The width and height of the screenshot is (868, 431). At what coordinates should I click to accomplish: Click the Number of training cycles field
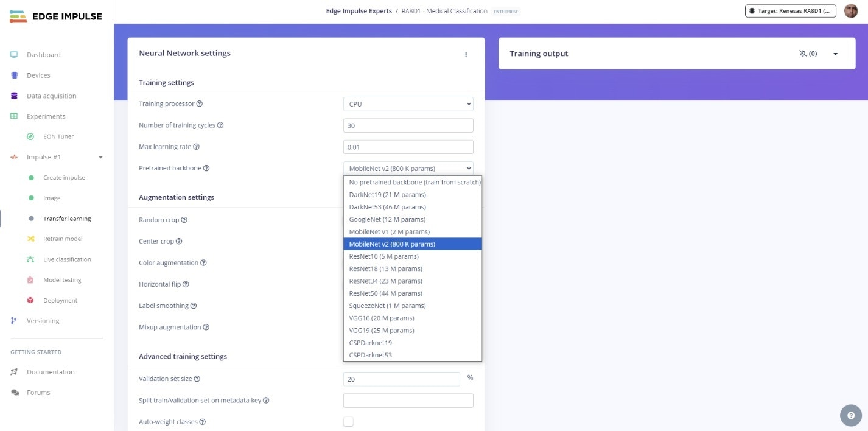(408, 125)
